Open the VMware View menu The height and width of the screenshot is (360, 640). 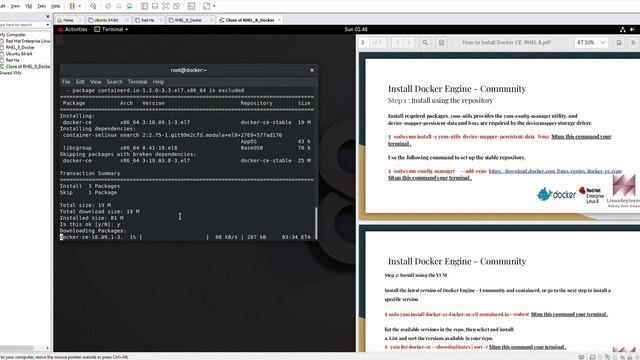[x=15, y=6]
